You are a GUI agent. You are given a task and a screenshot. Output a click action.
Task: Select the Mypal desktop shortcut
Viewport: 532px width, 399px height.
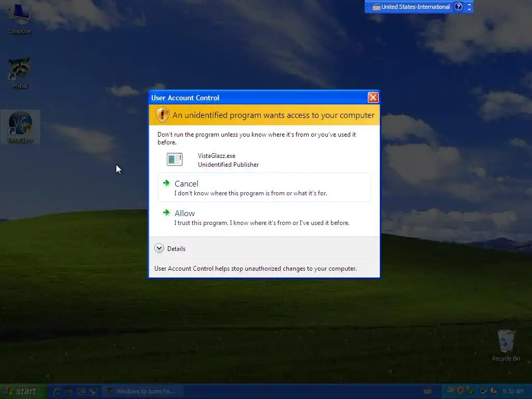tap(20, 73)
